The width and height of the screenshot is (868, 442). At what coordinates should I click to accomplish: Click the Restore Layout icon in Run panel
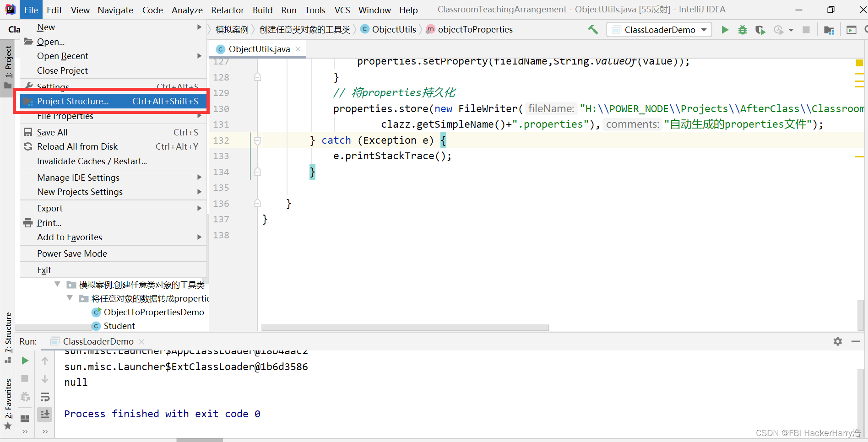tap(25, 418)
